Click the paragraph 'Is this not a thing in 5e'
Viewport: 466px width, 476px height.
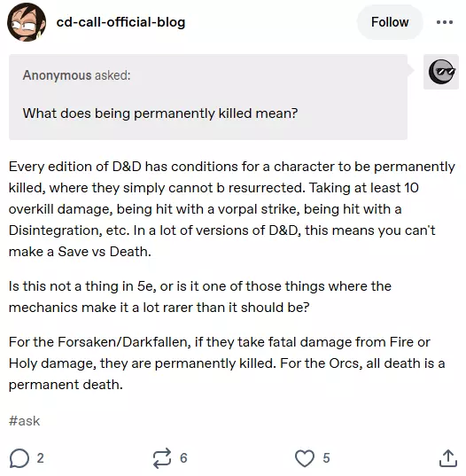(x=200, y=297)
